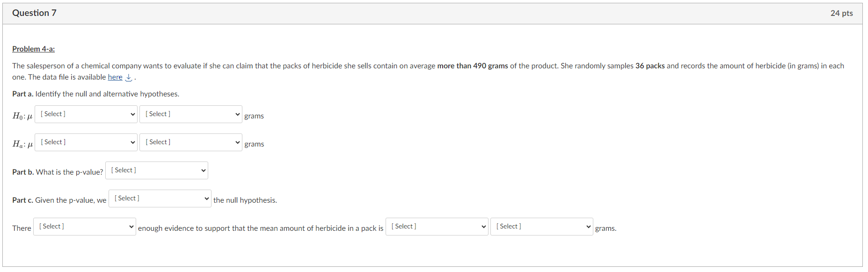Click the chevron on the H0 operator select
The image size is (868, 272).
[x=132, y=114]
